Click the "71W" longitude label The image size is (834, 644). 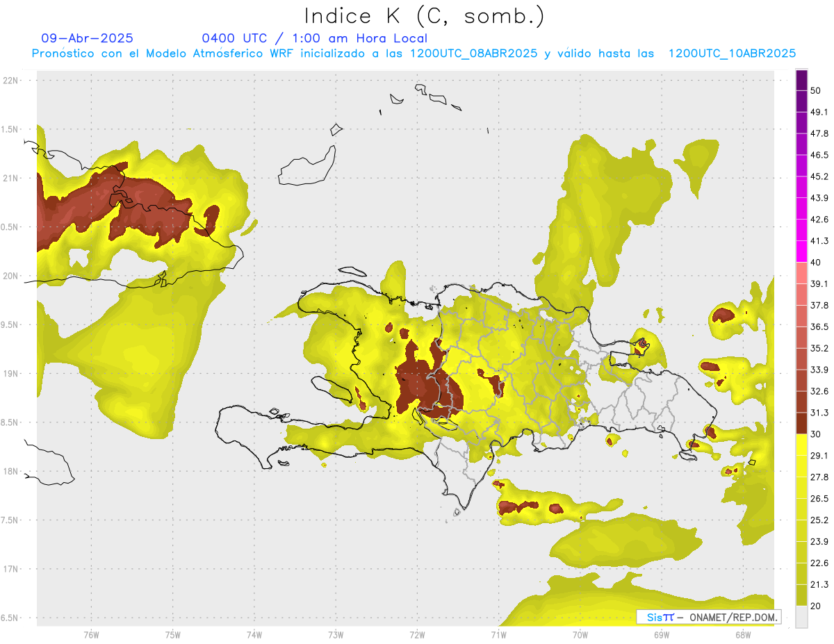[498, 635]
